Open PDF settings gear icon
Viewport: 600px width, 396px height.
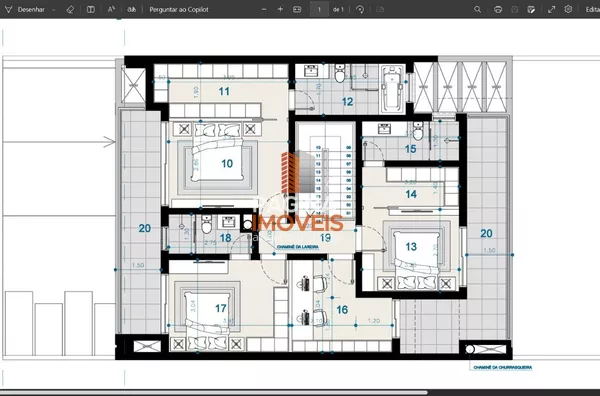point(568,9)
